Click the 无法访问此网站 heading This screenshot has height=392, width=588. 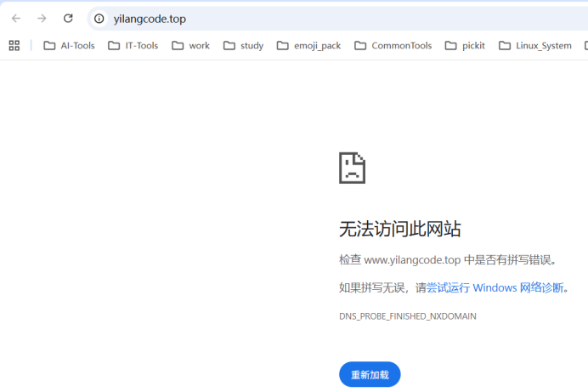pyautogui.click(x=399, y=229)
